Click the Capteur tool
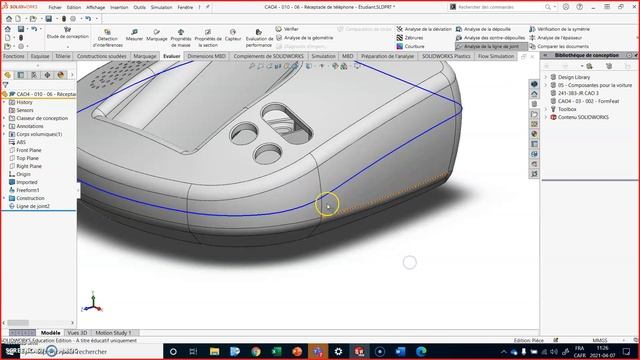 click(233, 35)
